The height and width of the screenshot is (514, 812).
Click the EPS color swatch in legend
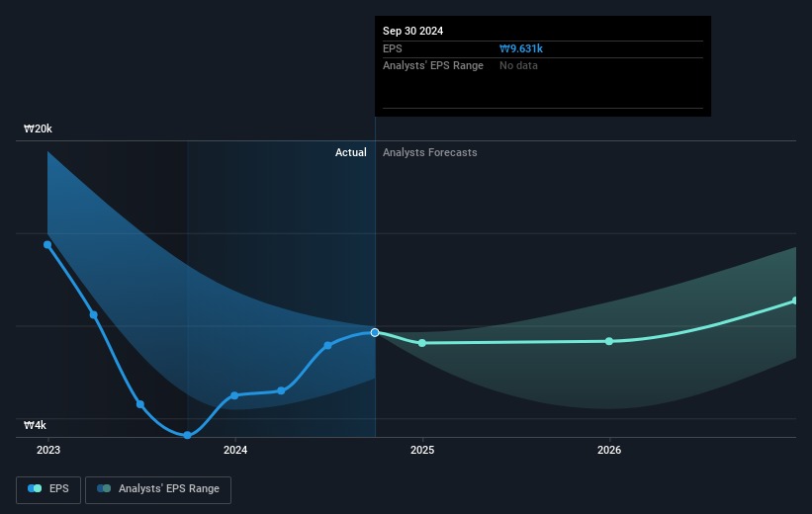[x=35, y=488]
